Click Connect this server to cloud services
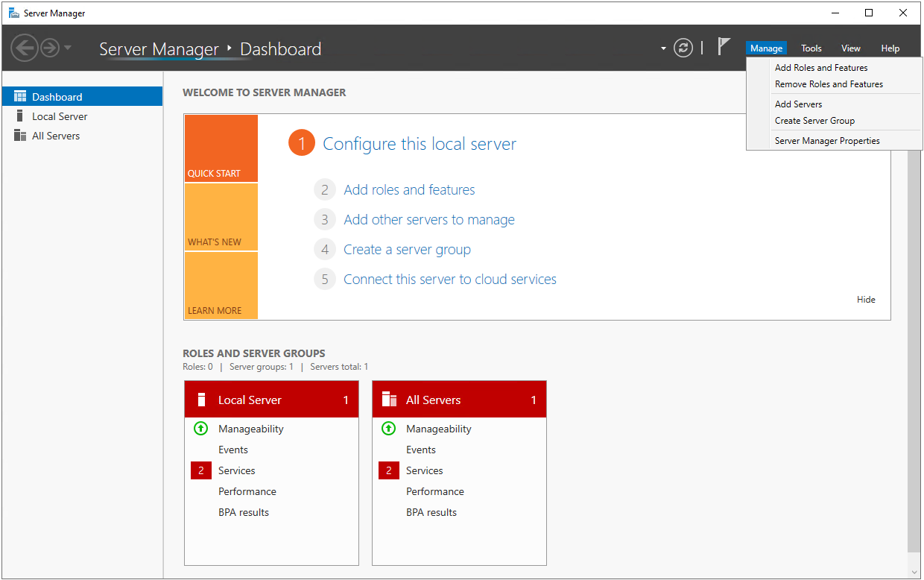This screenshot has height=580, width=924. coord(450,280)
